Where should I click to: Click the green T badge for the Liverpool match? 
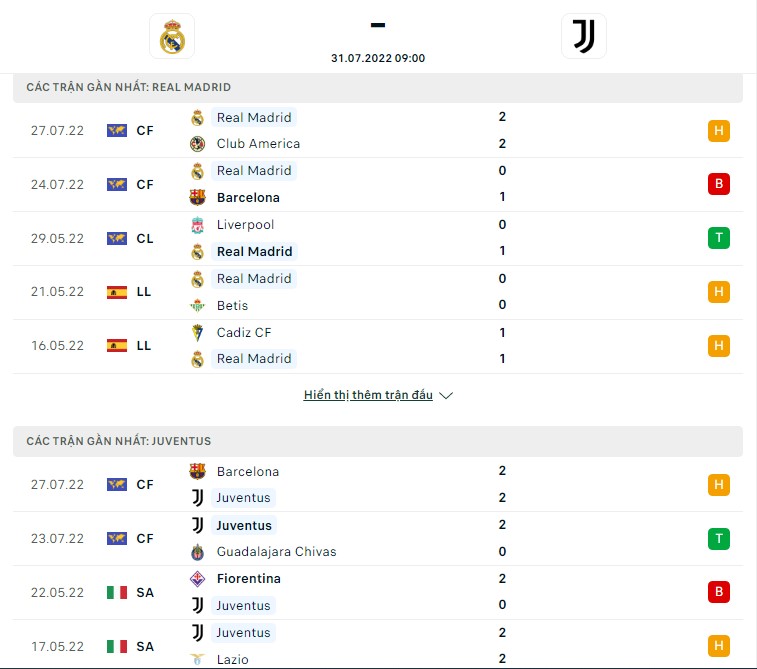point(719,238)
